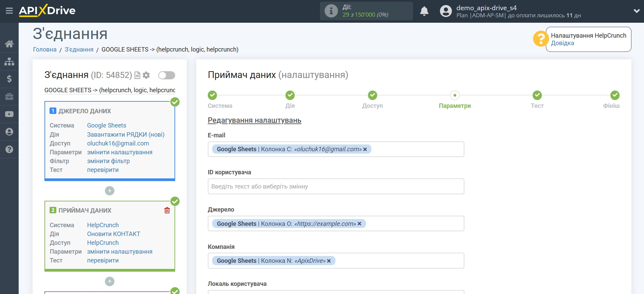
Task: Open the actions info icon
Action: click(331, 11)
